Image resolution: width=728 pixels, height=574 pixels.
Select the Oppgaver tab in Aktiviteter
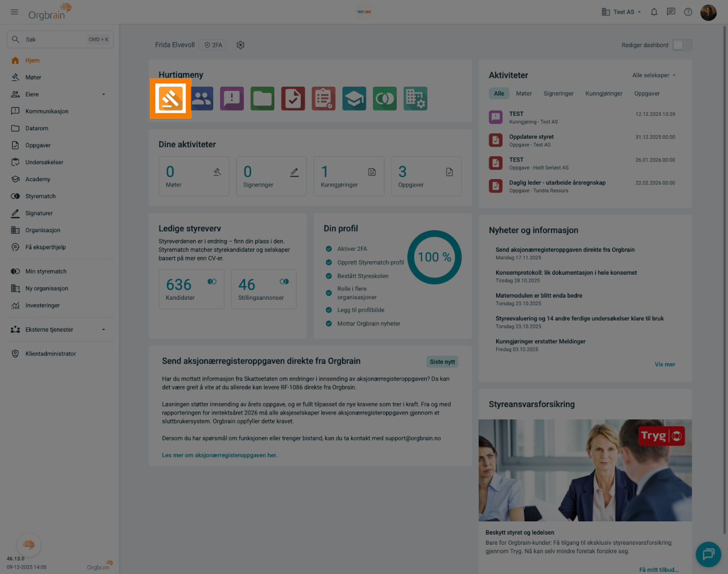coord(647,94)
